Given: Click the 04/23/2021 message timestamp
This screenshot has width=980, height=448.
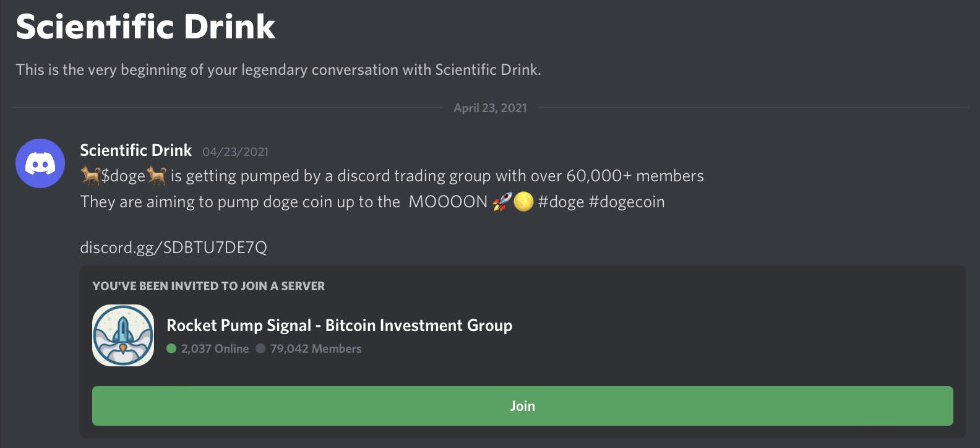Looking at the screenshot, I should pos(235,152).
